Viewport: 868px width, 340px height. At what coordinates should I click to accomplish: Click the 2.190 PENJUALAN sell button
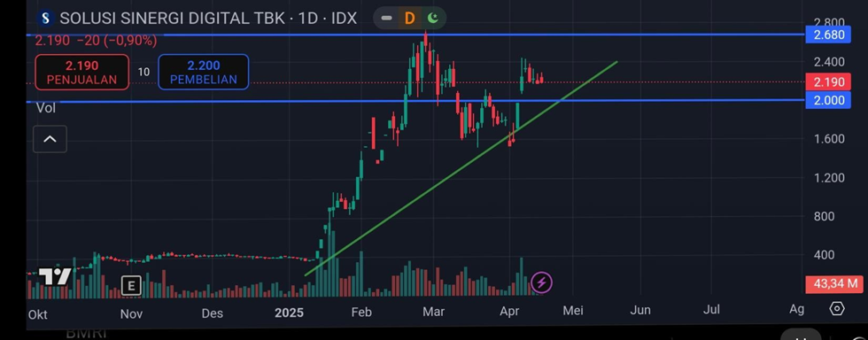[81, 72]
